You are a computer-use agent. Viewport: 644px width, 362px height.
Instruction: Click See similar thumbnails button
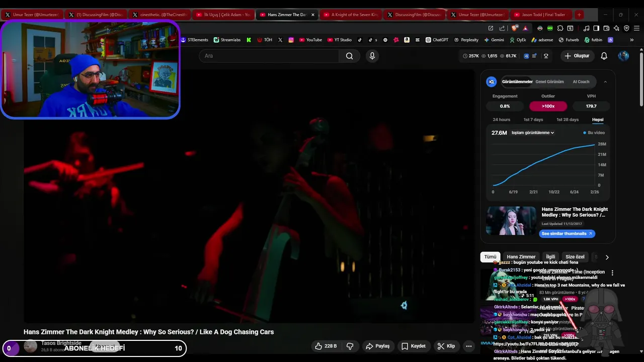click(x=567, y=234)
